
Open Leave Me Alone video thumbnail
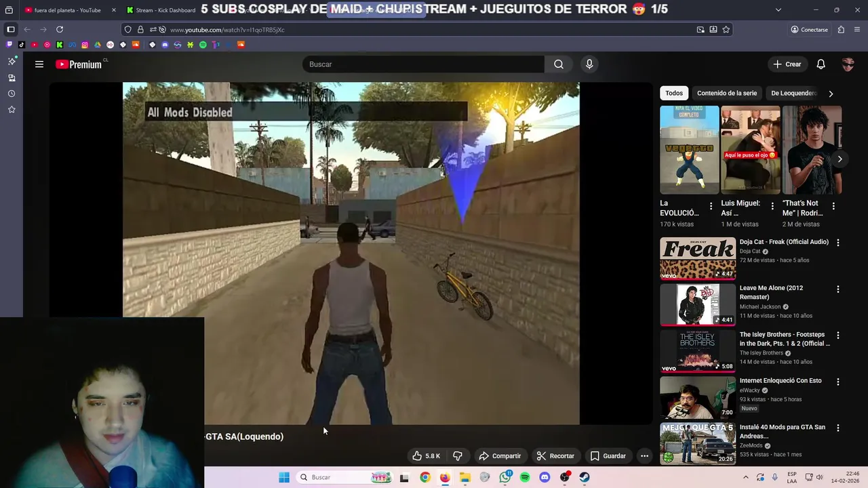pyautogui.click(x=698, y=304)
